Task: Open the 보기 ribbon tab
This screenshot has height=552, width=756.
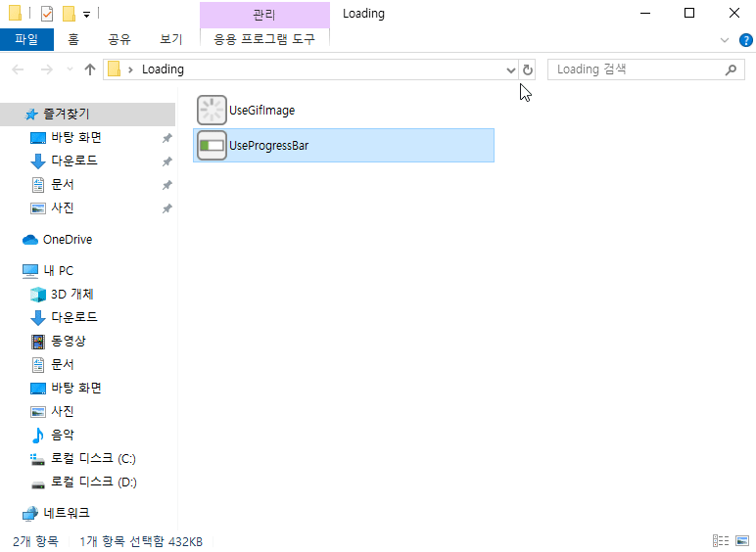Action: pos(171,39)
